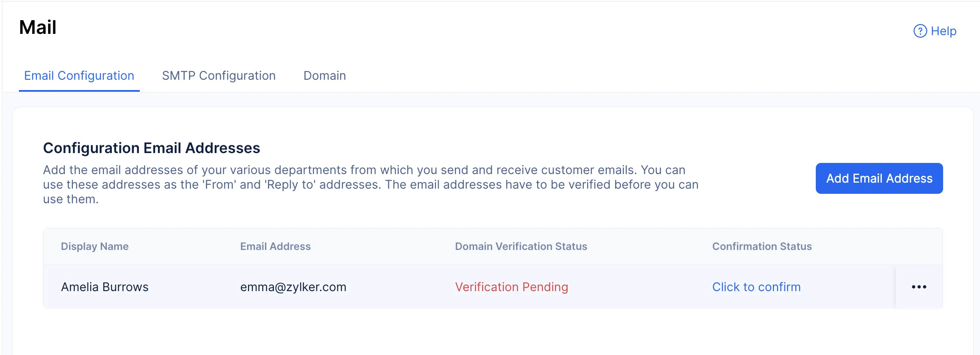The height and width of the screenshot is (355, 980).
Task: Click the Configuration Email Addresses heading
Action: coord(151,148)
